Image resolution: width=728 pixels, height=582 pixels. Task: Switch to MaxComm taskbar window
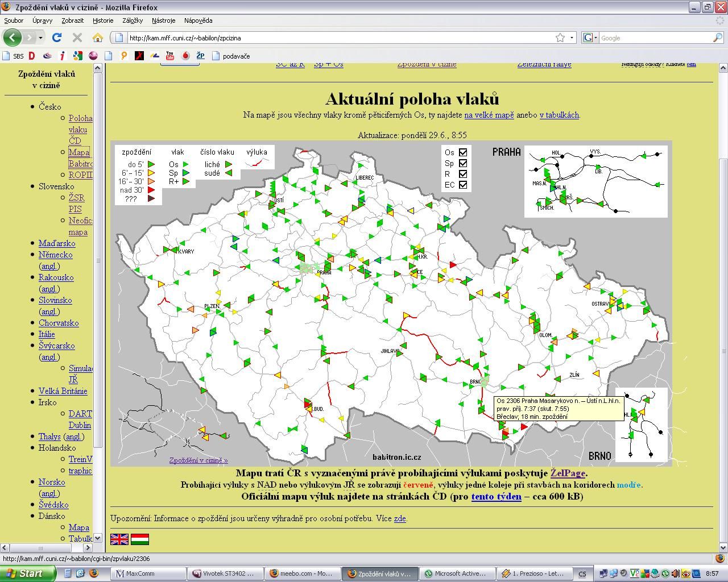(x=149, y=573)
